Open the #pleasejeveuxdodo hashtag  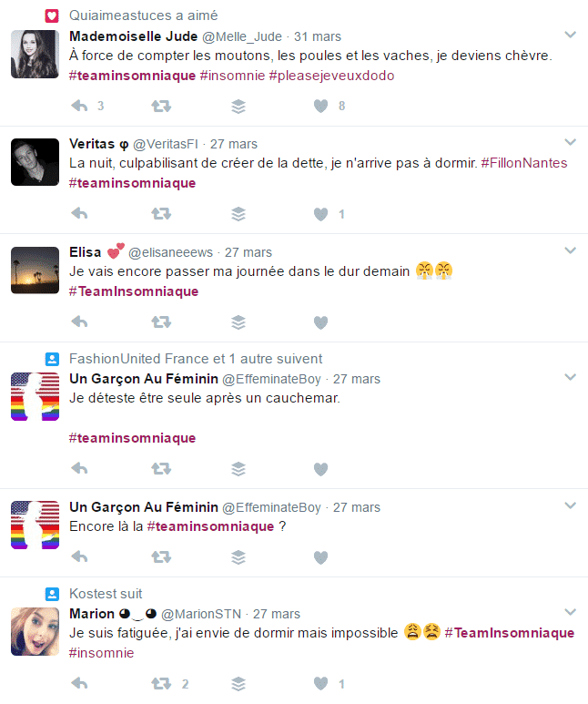(331, 76)
